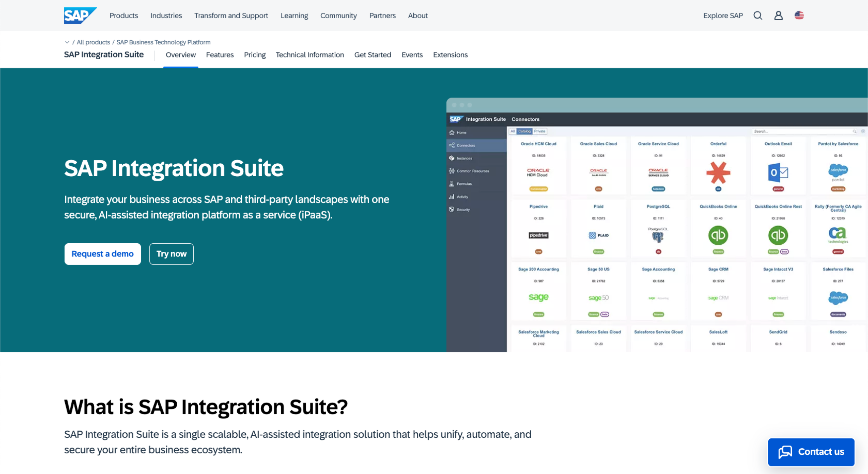Open the SAP search magnifier icon
Viewport: 868px width, 474px height.
point(758,15)
